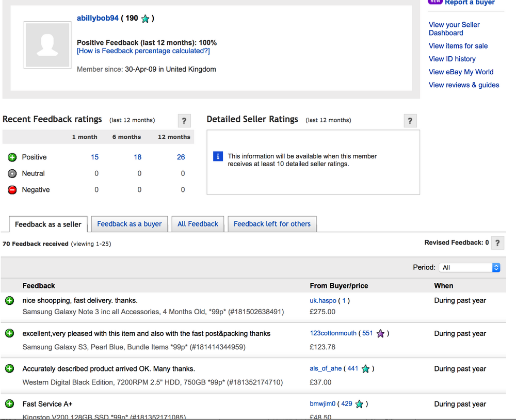Open View reviews & guides link
Image resolution: width=516 pixels, height=420 pixels.
464,85
